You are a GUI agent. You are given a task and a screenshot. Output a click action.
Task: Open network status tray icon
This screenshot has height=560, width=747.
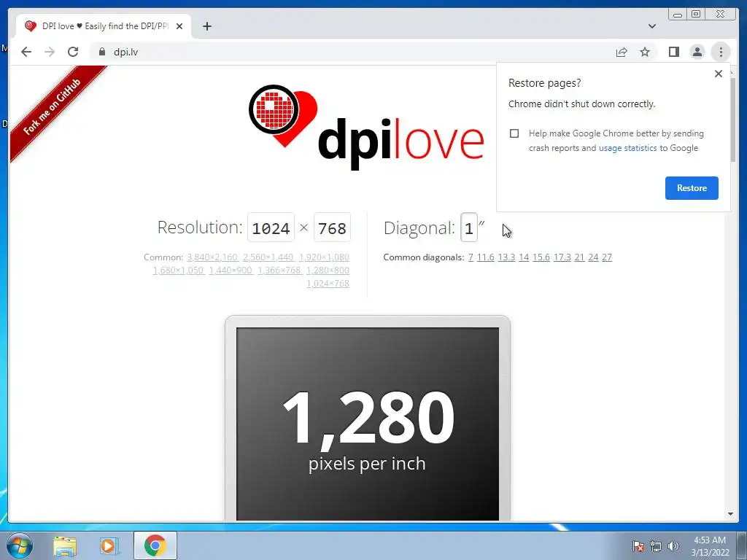click(656, 546)
